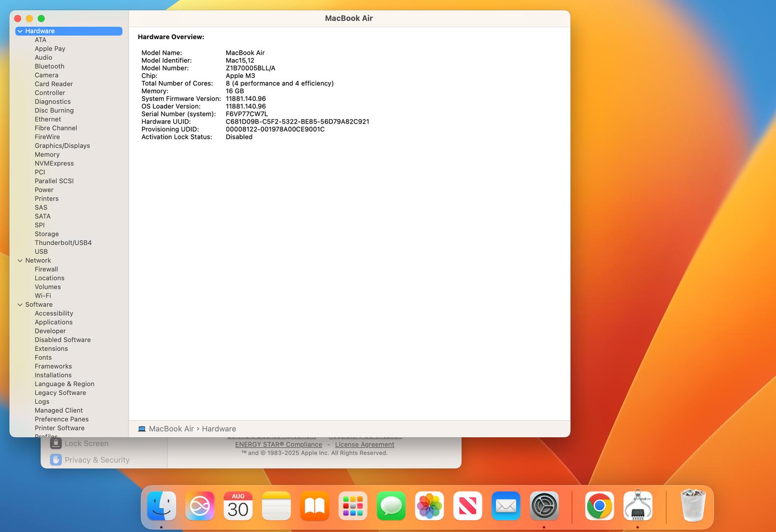Open Launchpad from the Dock

(x=353, y=506)
